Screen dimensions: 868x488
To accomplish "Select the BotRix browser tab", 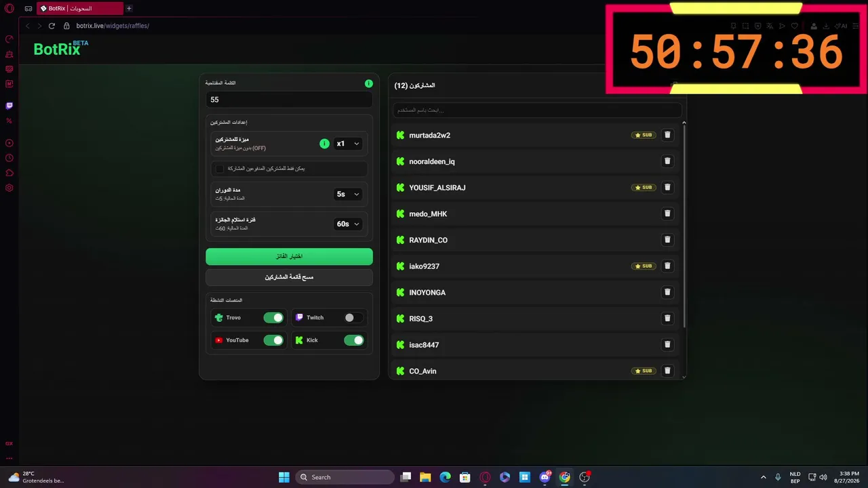I will (79, 9).
